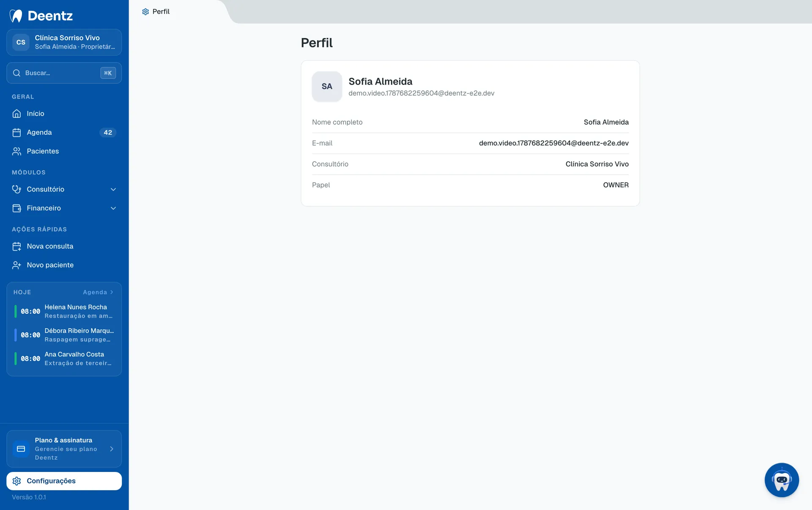Click Versão 1.0.1 text
Image resolution: width=812 pixels, height=510 pixels.
tap(29, 497)
